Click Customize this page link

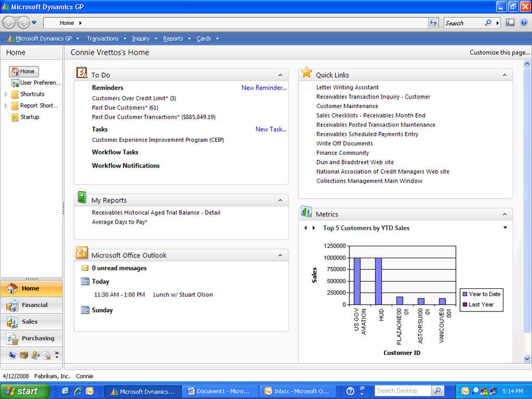tap(500, 52)
